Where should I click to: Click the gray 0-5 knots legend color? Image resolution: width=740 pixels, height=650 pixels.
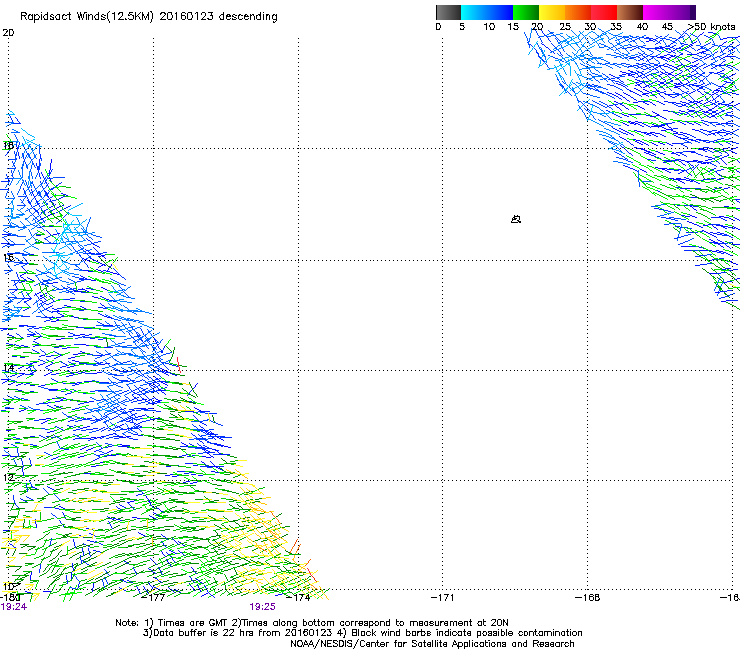448,12
